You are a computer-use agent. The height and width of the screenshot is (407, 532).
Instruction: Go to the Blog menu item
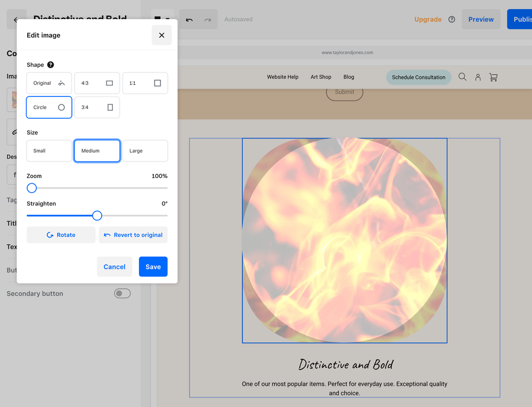coord(349,77)
